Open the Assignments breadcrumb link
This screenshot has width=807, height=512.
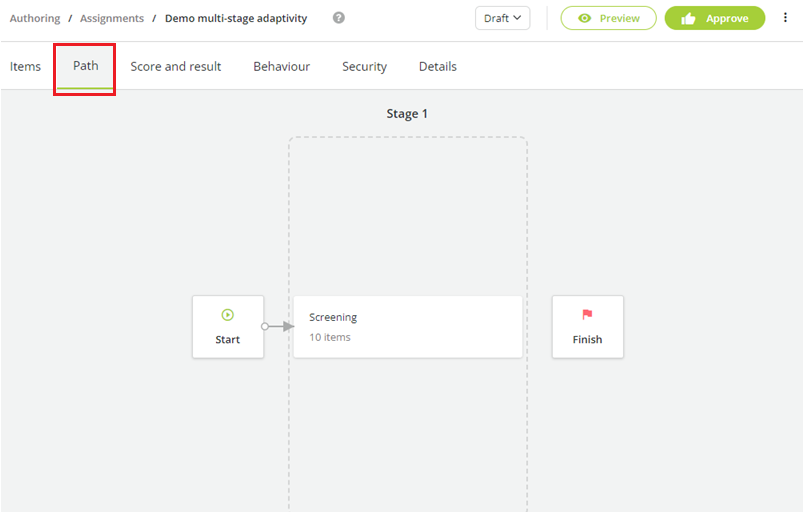click(112, 19)
